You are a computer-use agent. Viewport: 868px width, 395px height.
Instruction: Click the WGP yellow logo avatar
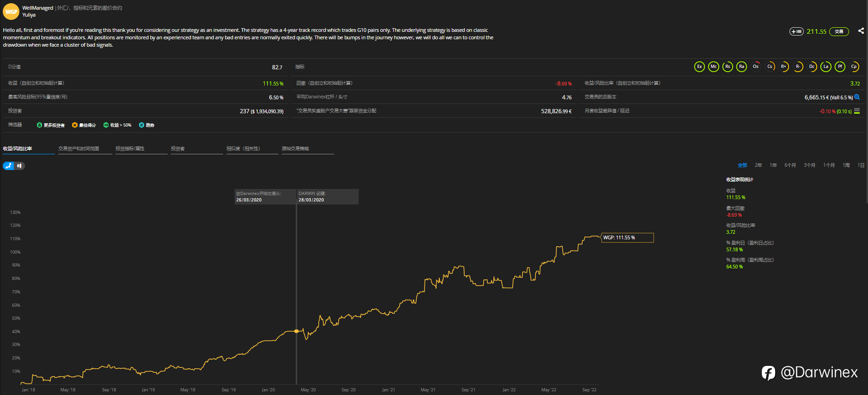tap(11, 12)
